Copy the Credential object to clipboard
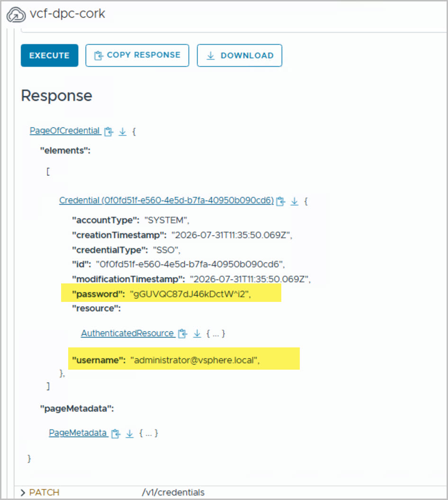The height and width of the screenshot is (500, 448). [281, 201]
